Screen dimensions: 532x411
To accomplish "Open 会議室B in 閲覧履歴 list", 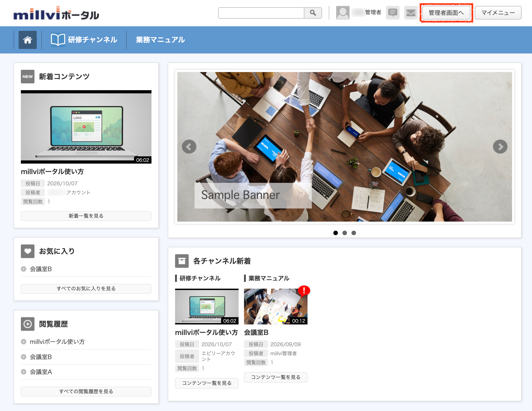I will [x=41, y=357].
